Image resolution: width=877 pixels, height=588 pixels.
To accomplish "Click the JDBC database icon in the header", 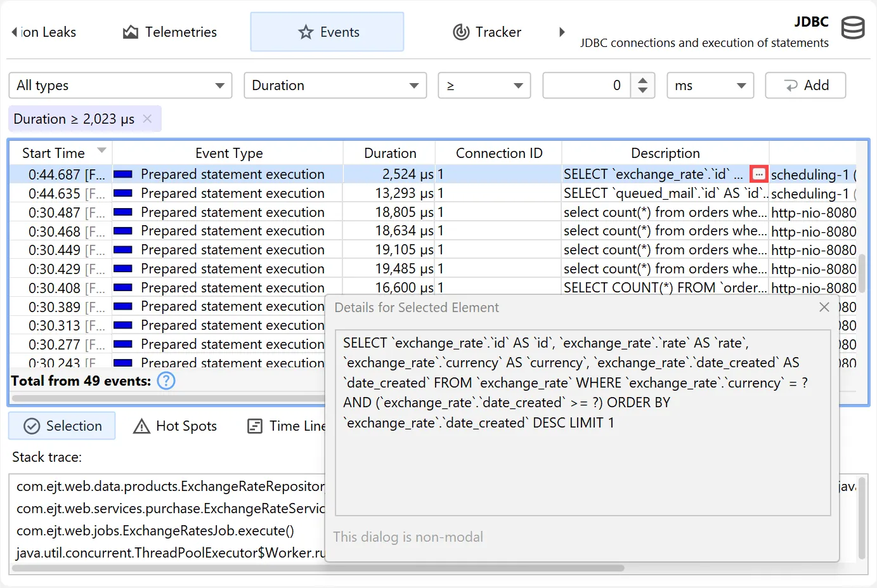I will pyautogui.click(x=853, y=28).
